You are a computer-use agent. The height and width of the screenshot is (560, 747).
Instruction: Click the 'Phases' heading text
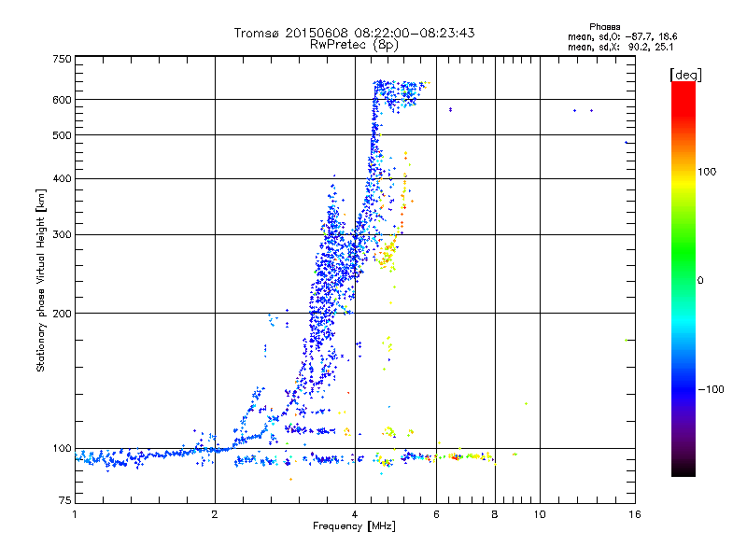point(604,27)
